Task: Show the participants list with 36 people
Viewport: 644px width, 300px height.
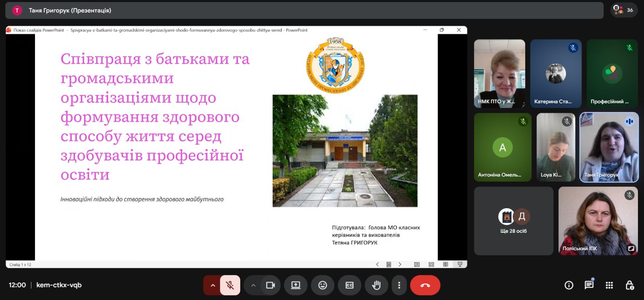Action: (623, 10)
